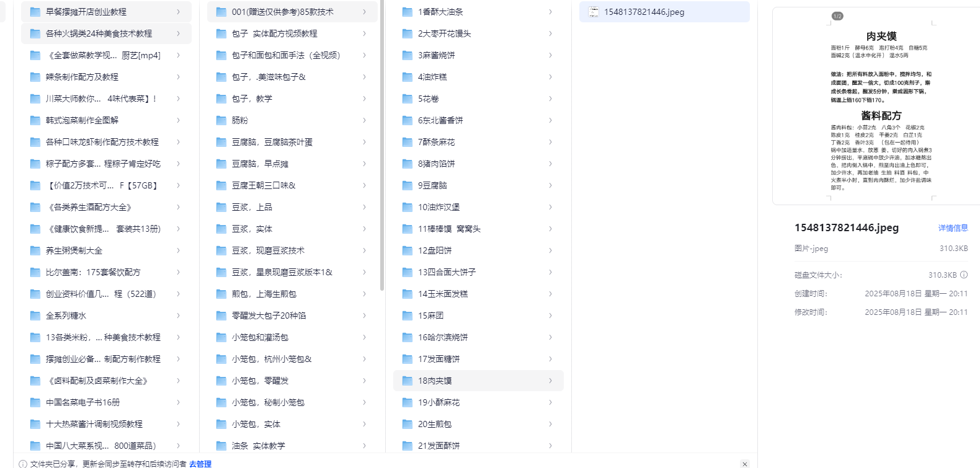Select the 小笼包和灌汤包 folder
The width and height of the screenshot is (980, 468).
point(260,337)
